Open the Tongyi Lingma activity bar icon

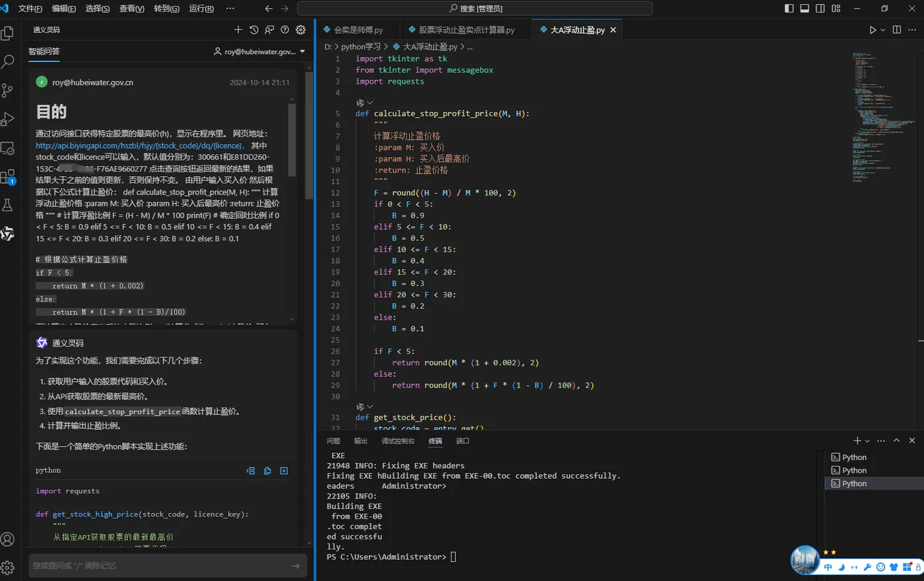click(x=8, y=233)
